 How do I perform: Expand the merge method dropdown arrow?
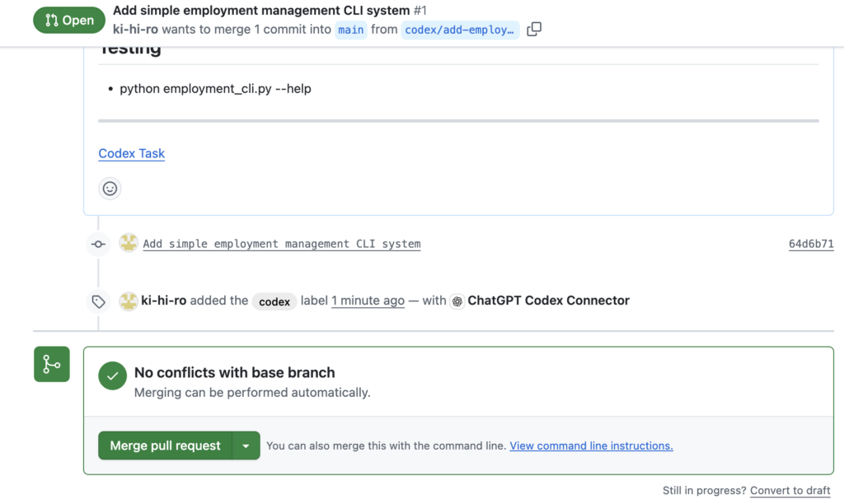[x=246, y=446]
